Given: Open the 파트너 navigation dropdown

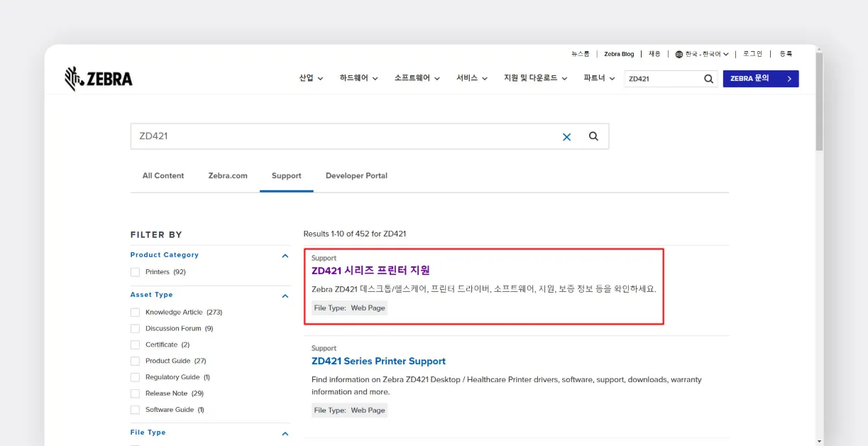Looking at the screenshot, I should click(x=600, y=78).
